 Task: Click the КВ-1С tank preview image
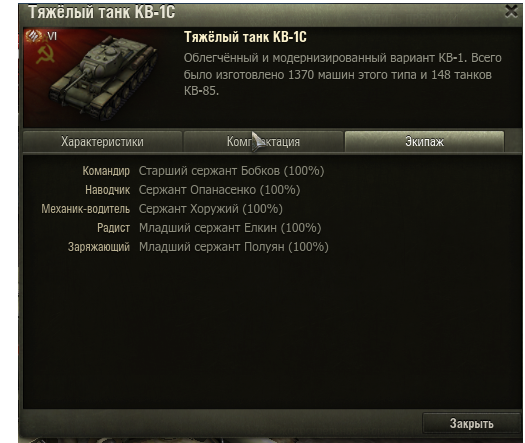(x=100, y=77)
